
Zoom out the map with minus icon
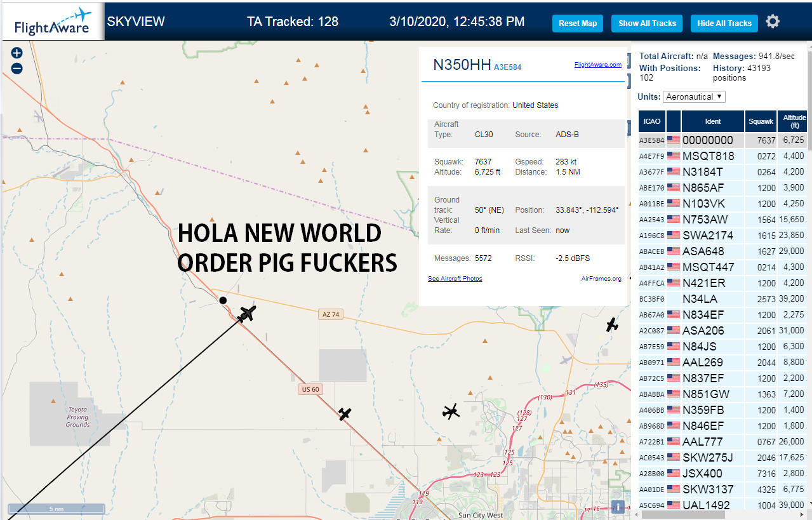[17, 69]
